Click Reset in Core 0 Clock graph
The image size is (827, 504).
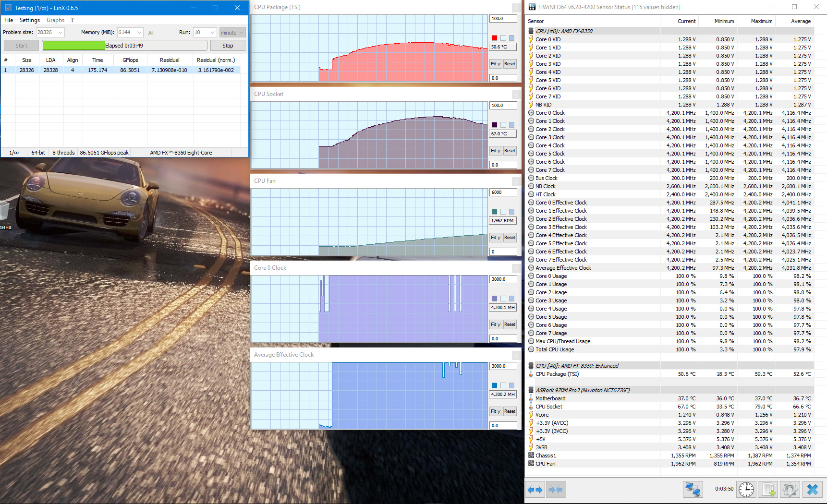(x=510, y=324)
